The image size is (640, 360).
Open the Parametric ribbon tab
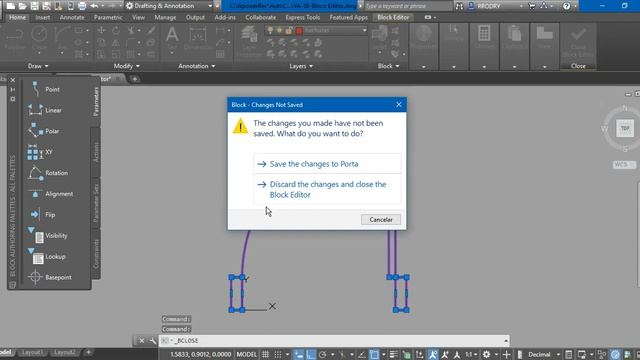[x=108, y=18]
